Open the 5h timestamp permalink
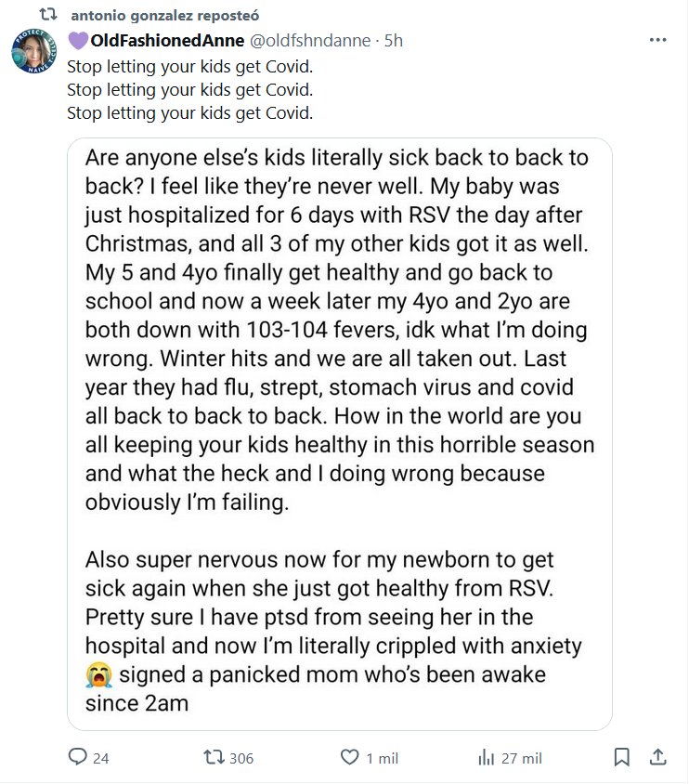The height and width of the screenshot is (784, 689). tap(394, 41)
